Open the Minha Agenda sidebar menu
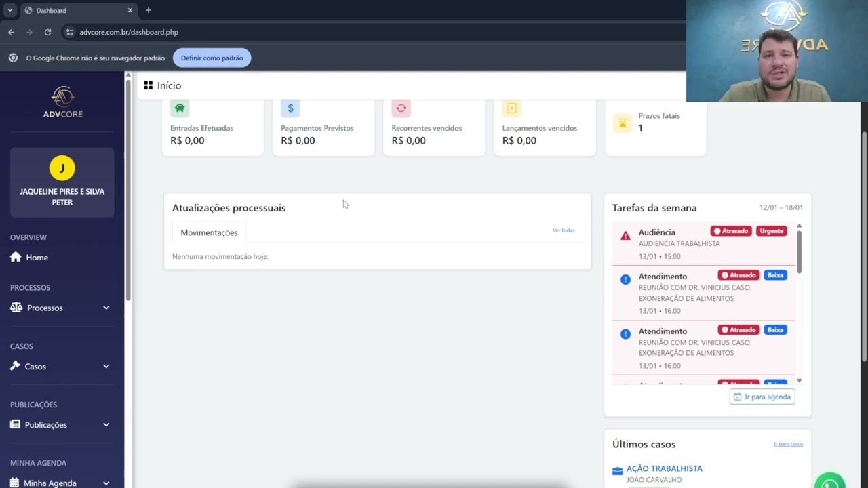This screenshot has height=488, width=868. tap(62, 483)
